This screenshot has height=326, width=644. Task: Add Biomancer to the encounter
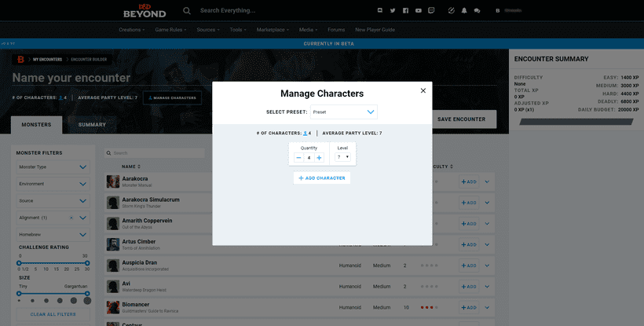469,307
